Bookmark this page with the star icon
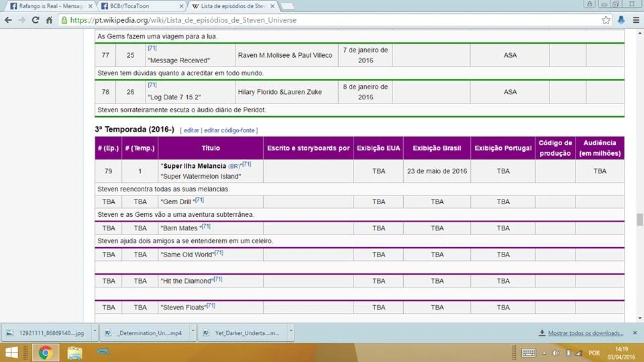Screen dimensions: 644x362 606,20
